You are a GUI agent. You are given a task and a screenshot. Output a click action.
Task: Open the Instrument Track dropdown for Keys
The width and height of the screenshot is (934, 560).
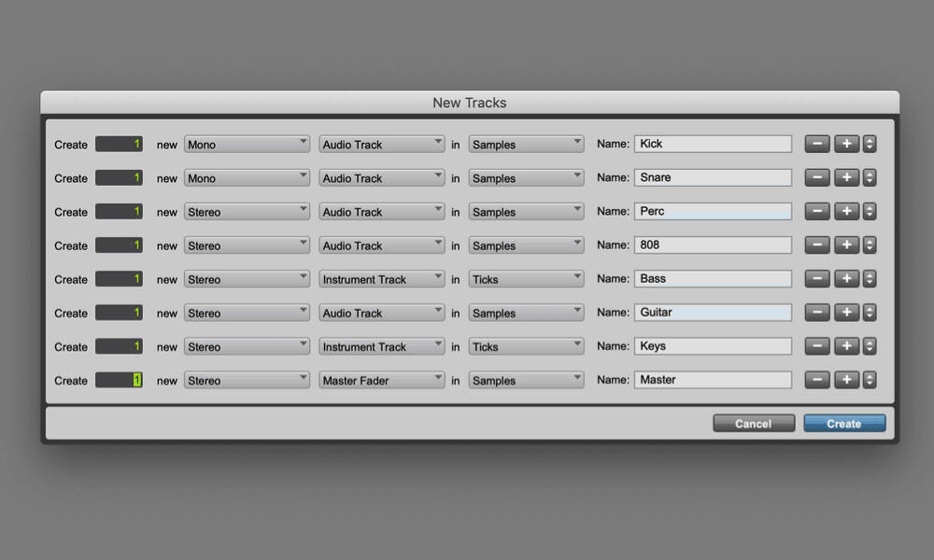click(381, 346)
